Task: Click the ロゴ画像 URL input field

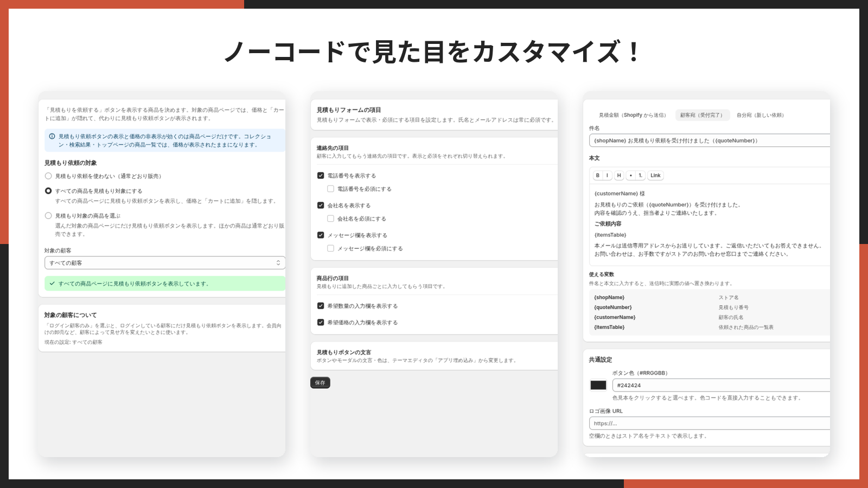Action: 710,423
